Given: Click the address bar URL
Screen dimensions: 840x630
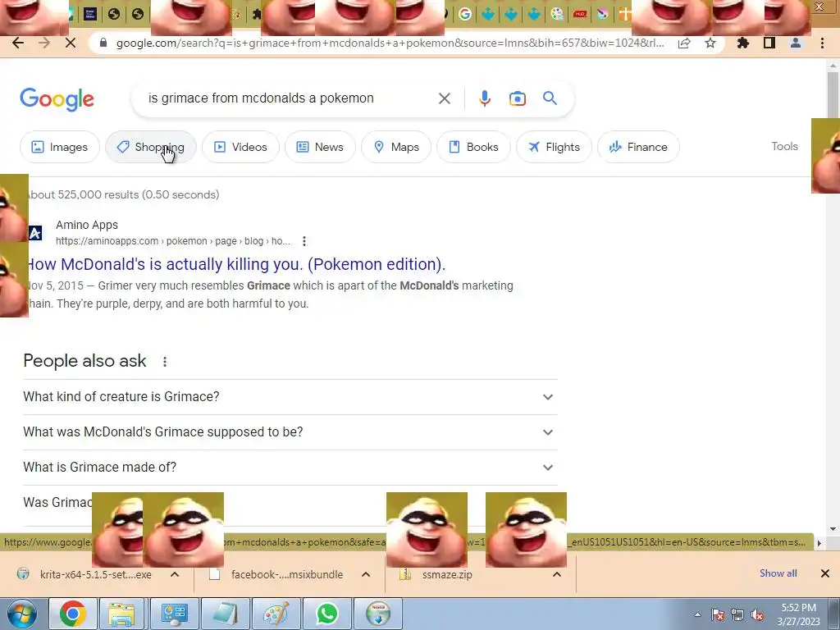Looking at the screenshot, I should (390, 43).
